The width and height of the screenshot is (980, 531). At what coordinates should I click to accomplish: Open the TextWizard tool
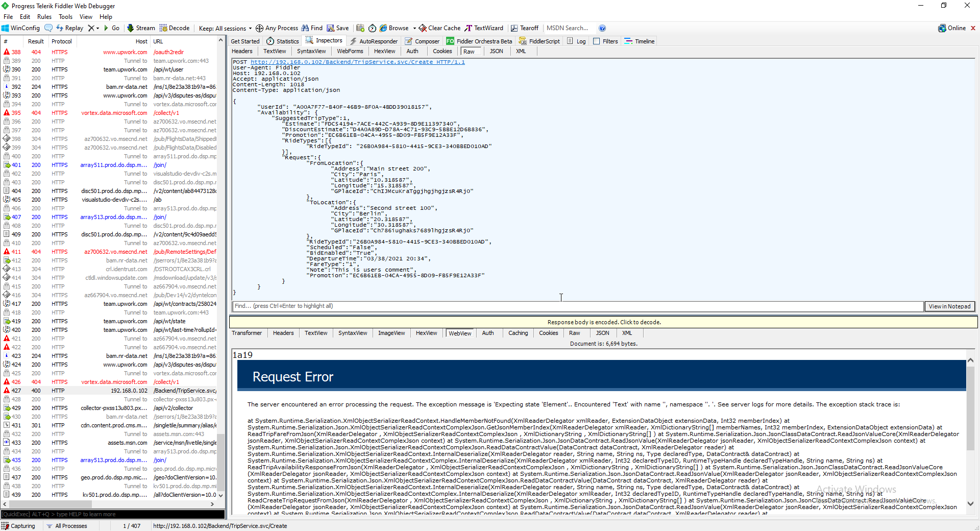484,28
